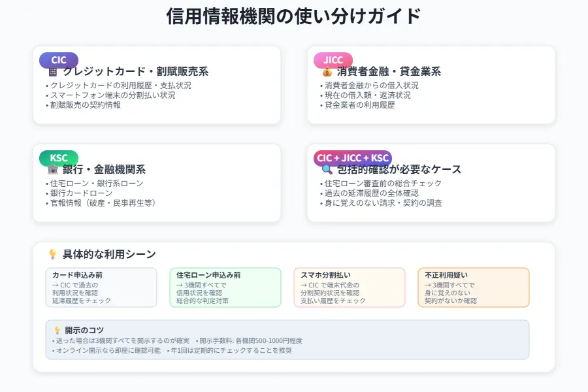The height and width of the screenshot is (392, 588).
Task: Click the CIC + JICC + KSC badge
Action: point(353,158)
